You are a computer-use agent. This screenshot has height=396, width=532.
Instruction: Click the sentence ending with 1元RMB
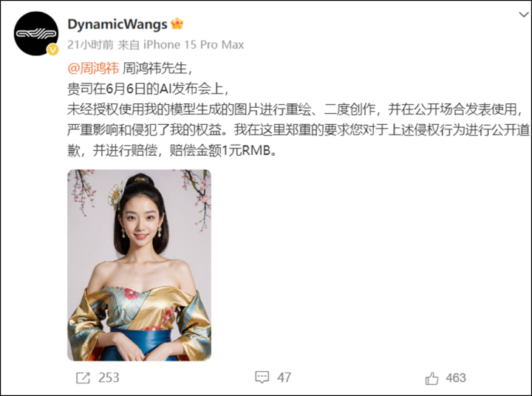coord(172,150)
